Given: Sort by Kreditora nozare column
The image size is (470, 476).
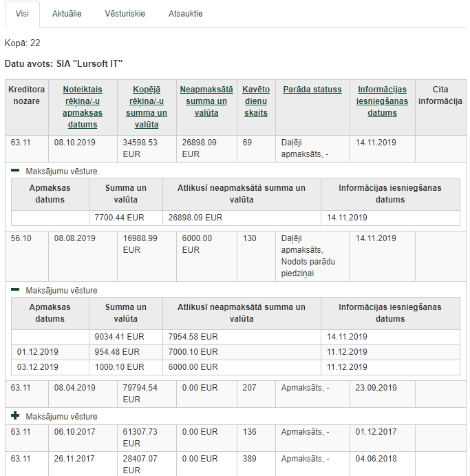Looking at the screenshot, I should (x=27, y=95).
